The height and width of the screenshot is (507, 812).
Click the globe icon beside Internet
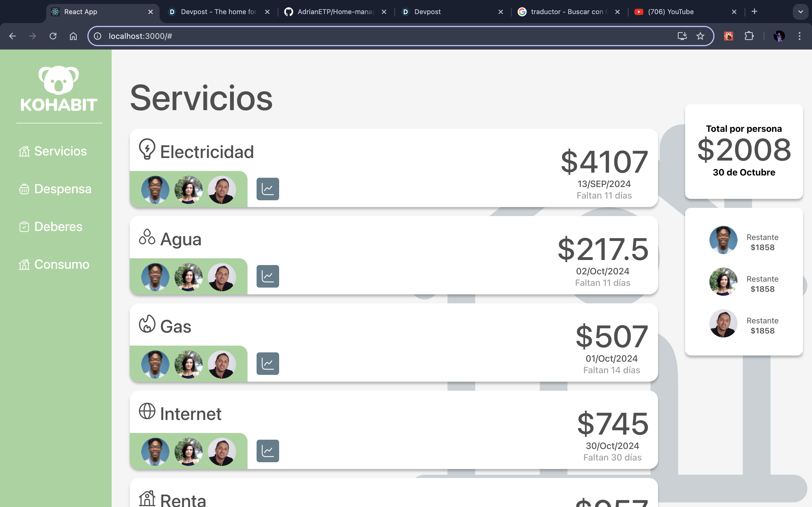[x=147, y=411]
